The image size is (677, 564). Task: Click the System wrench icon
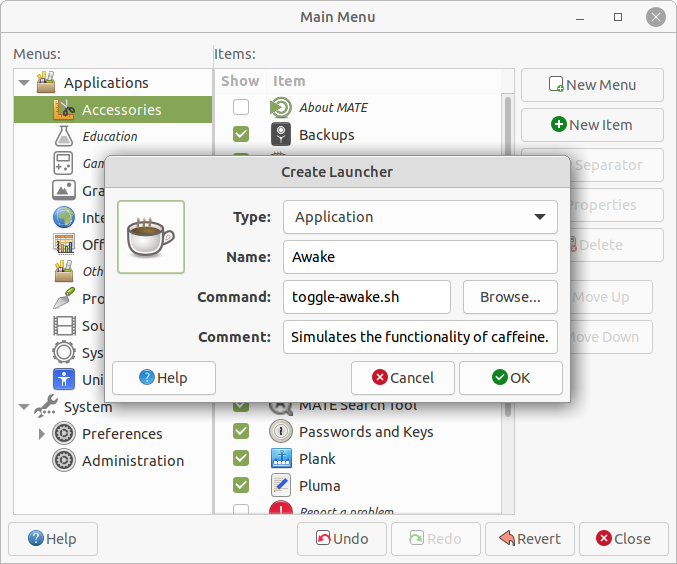[46, 406]
